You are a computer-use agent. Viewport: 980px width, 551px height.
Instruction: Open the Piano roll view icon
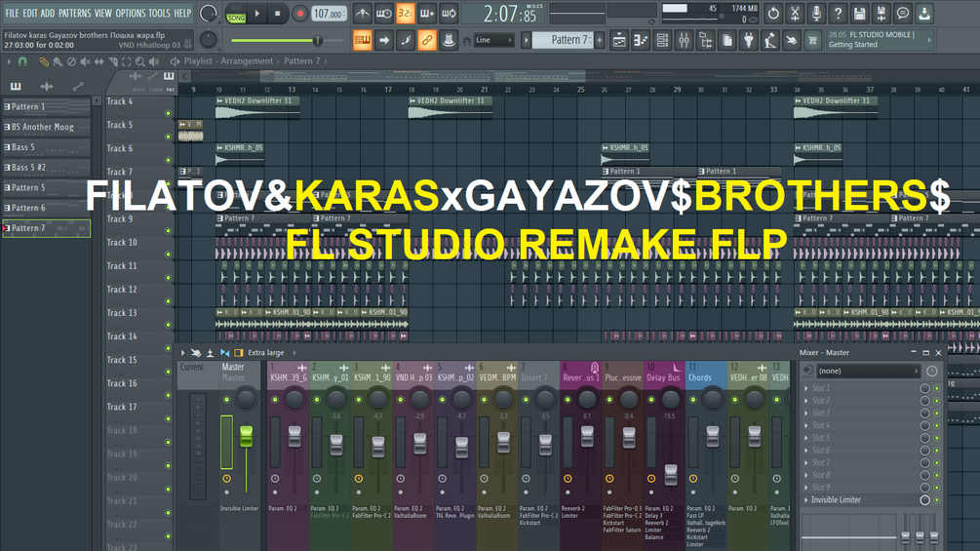pyautogui.click(x=641, y=41)
